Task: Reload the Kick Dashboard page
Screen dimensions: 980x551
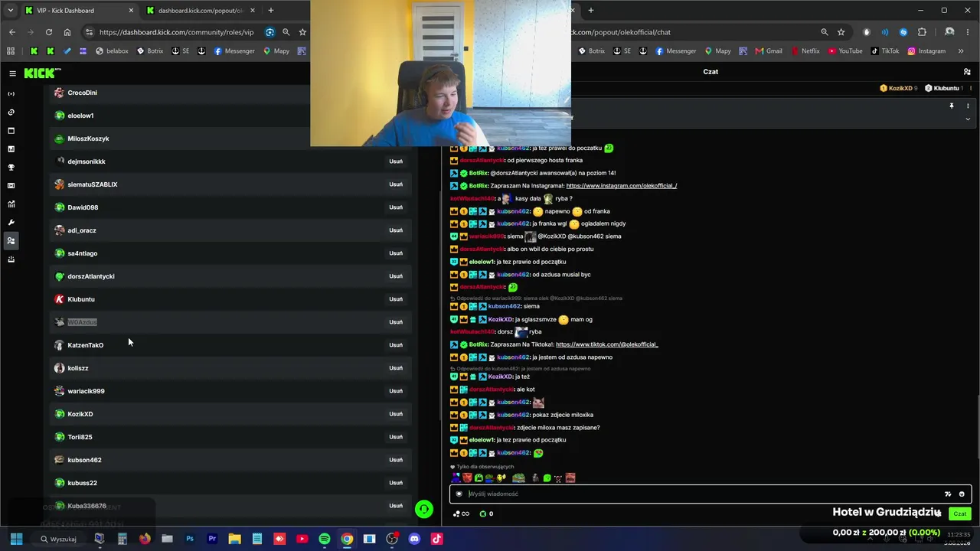Action: (x=49, y=32)
